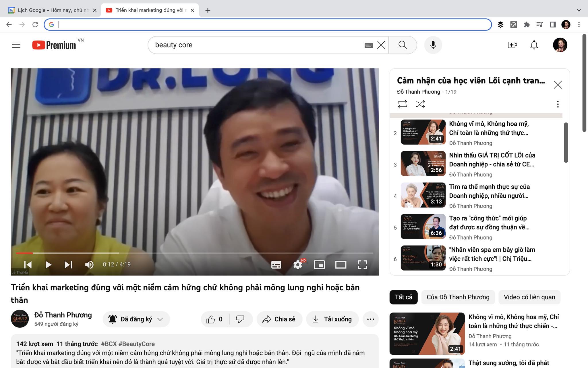This screenshot has width=588, height=368.
Task: Open Đỗ Thanh Phương channel name link
Action: 63,315
